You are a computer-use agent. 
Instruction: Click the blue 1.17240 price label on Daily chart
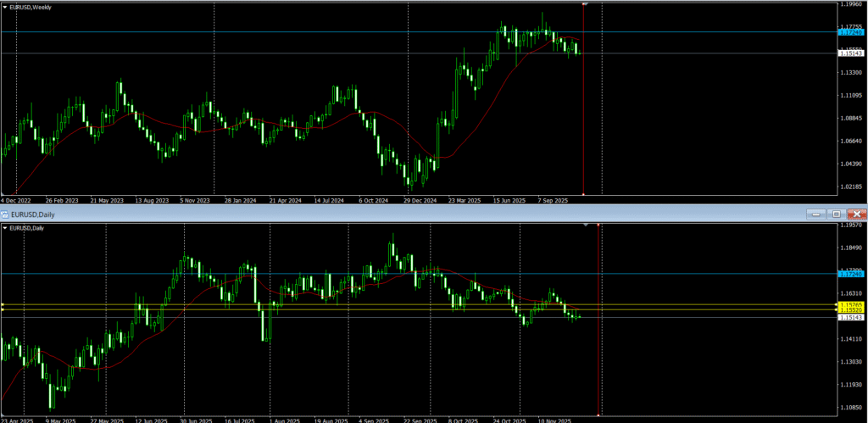pyautogui.click(x=850, y=273)
